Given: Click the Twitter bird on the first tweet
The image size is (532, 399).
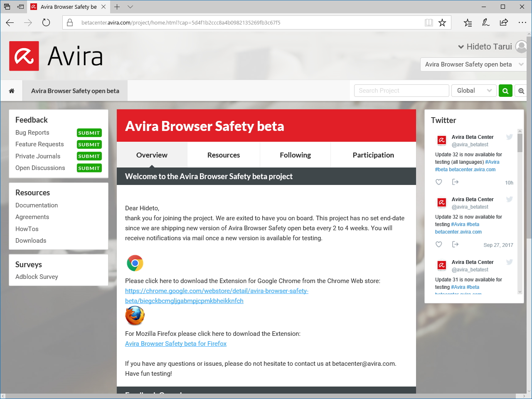Looking at the screenshot, I should [x=509, y=137].
